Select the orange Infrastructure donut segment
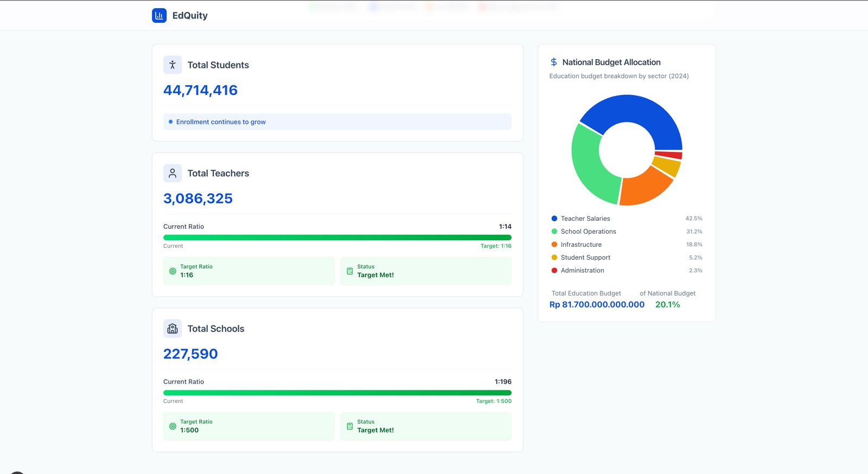868x474 pixels. click(643, 188)
